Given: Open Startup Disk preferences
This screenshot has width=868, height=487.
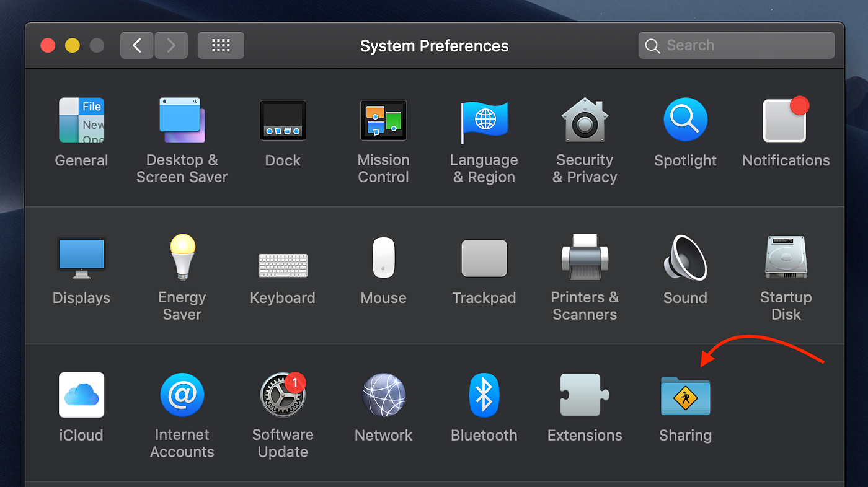Looking at the screenshot, I should [785, 258].
